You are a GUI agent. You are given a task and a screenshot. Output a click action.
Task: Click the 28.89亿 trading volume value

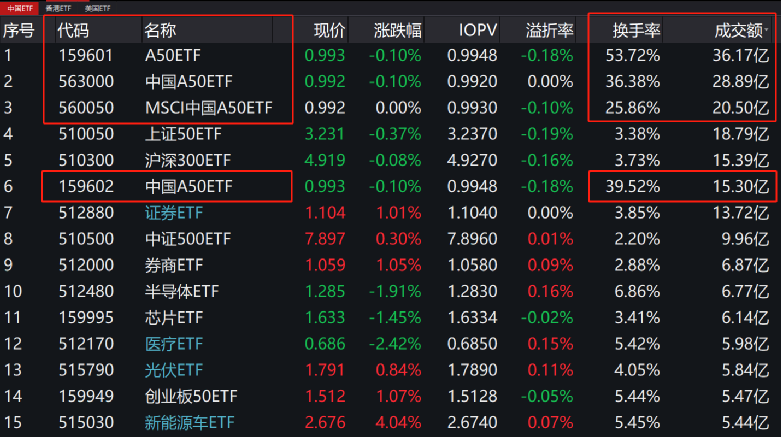[741, 81]
